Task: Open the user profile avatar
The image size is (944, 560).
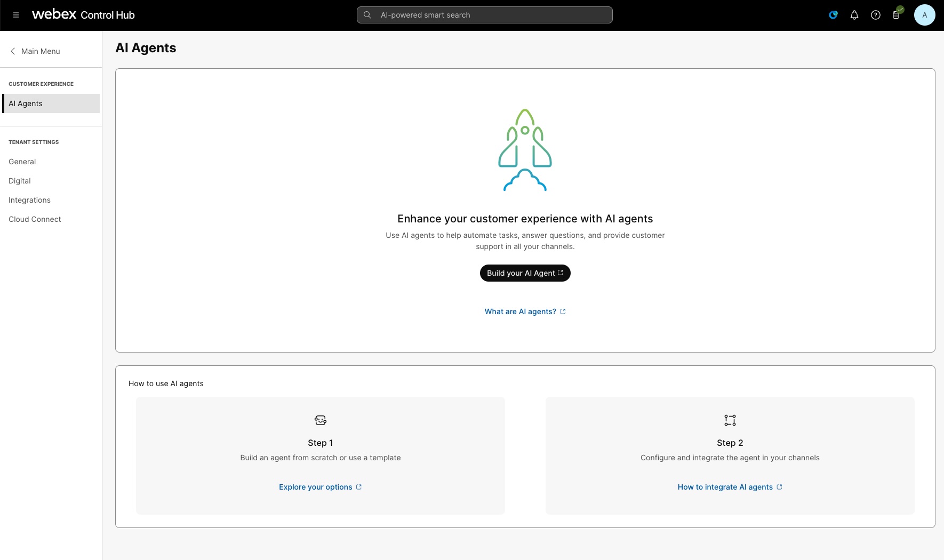Action: click(924, 15)
